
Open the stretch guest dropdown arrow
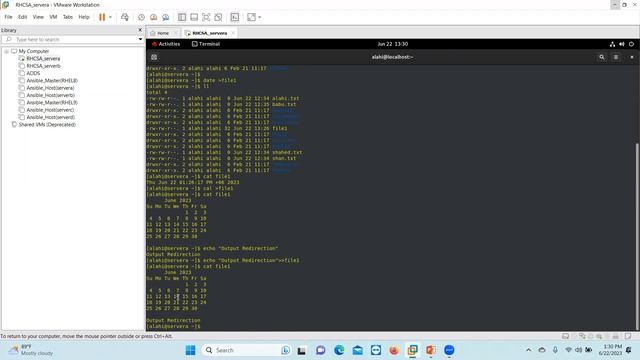click(x=260, y=17)
